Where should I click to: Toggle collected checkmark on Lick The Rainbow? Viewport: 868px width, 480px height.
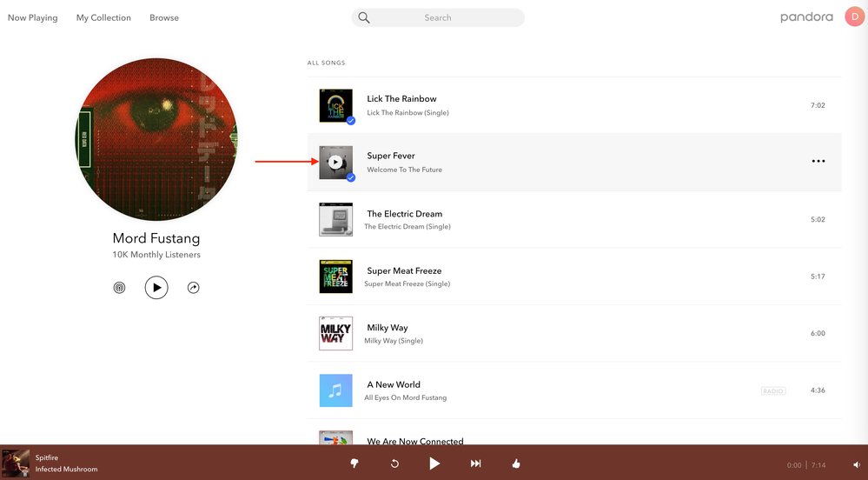[351, 121]
